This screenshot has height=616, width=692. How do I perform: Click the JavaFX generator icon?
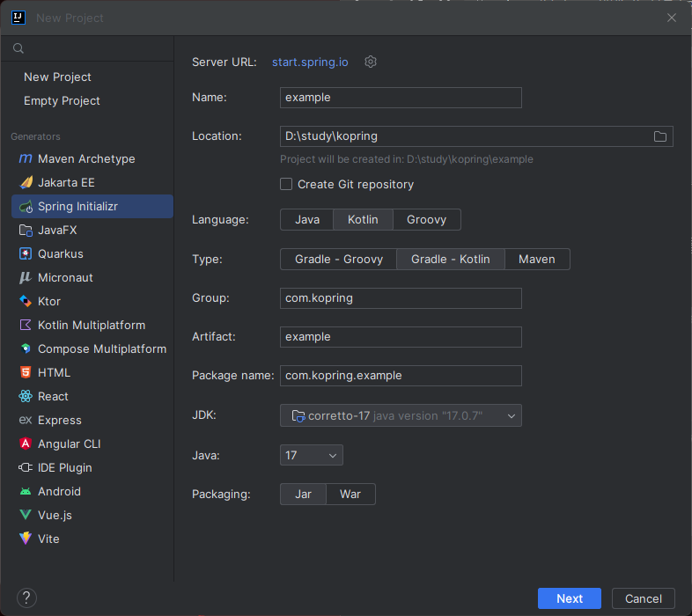(26, 230)
